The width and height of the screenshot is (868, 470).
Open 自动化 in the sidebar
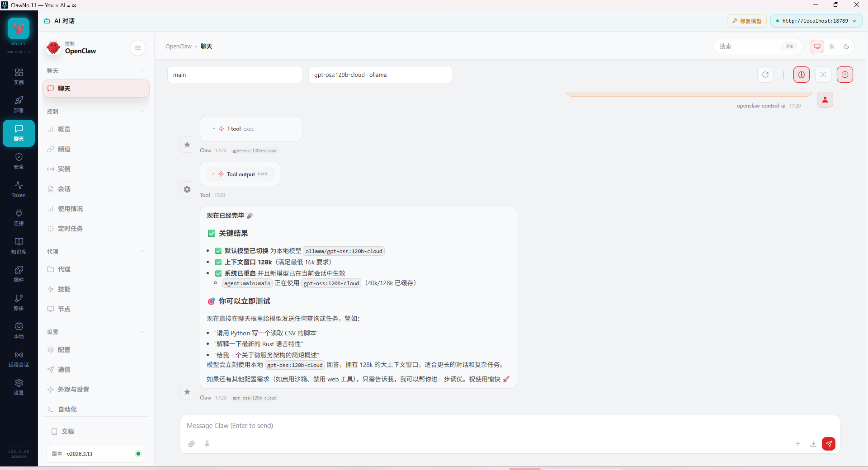tap(96, 409)
